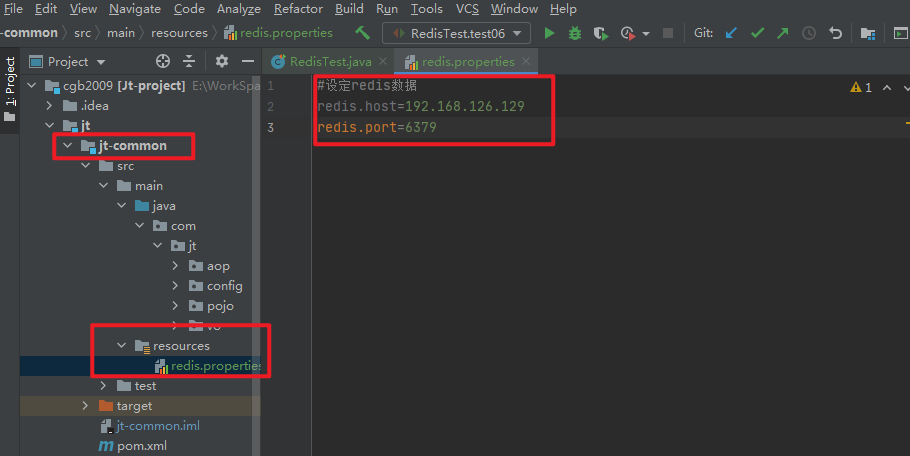Expand the target folder
910x456 pixels.
[85, 406]
